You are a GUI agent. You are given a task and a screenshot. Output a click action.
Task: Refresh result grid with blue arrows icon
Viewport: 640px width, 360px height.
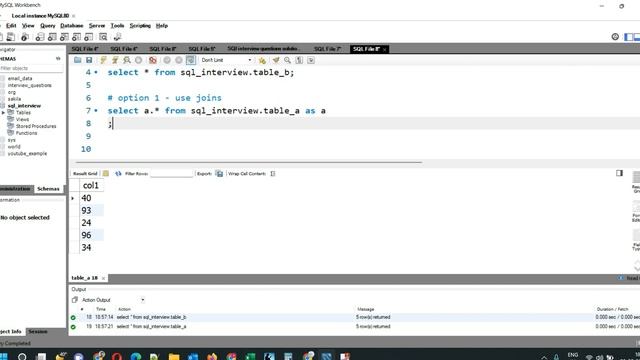118,173
